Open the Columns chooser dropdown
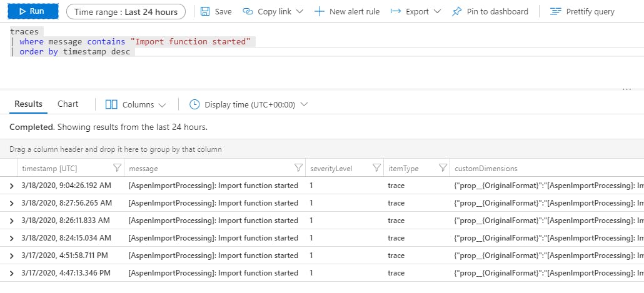 pyautogui.click(x=136, y=105)
